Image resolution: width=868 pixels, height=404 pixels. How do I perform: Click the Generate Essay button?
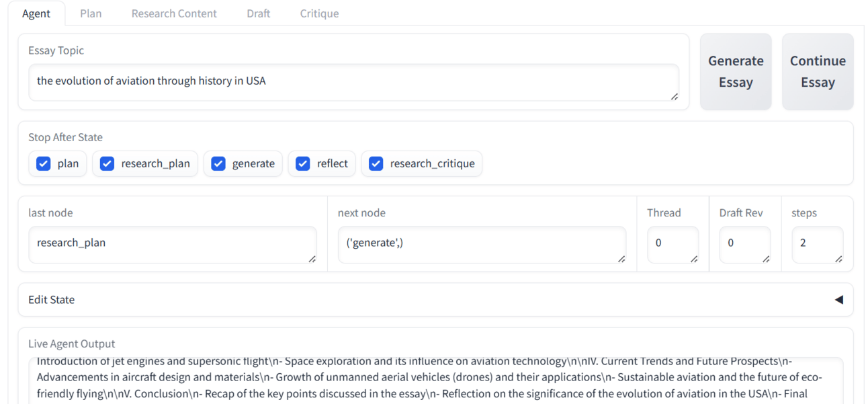(736, 72)
